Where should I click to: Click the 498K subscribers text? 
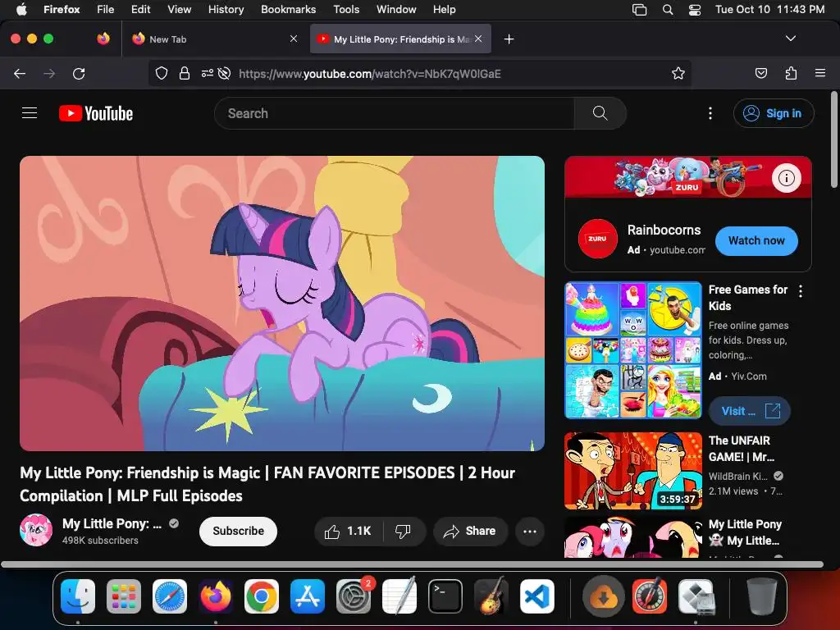(100, 540)
